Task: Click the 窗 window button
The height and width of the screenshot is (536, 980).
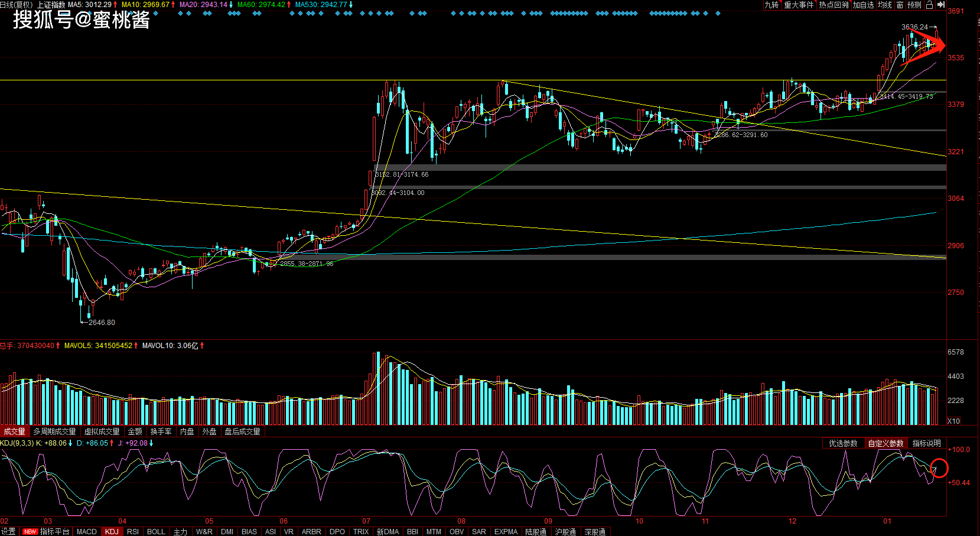Action: coord(900,5)
